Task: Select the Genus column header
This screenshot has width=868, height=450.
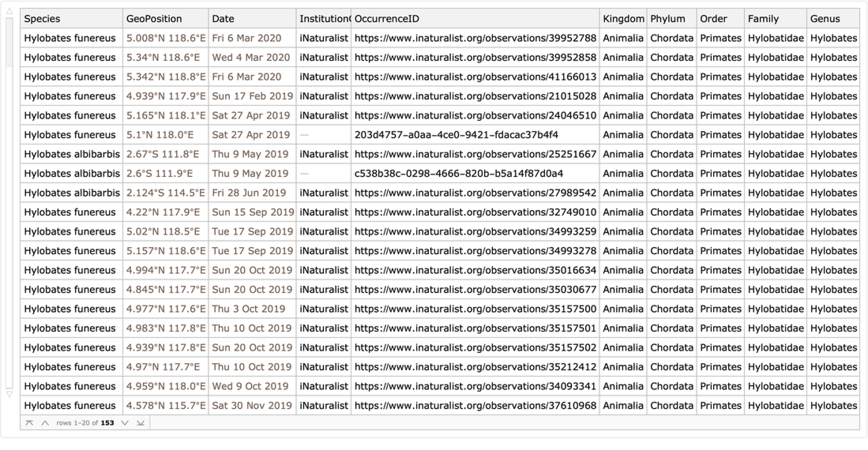Action: click(833, 19)
